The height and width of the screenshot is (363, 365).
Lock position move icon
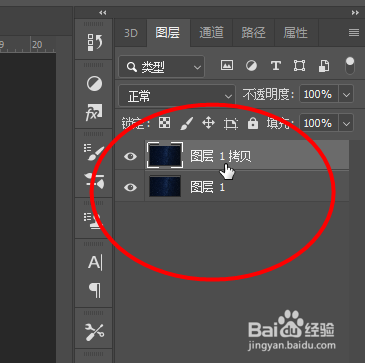click(208, 123)
